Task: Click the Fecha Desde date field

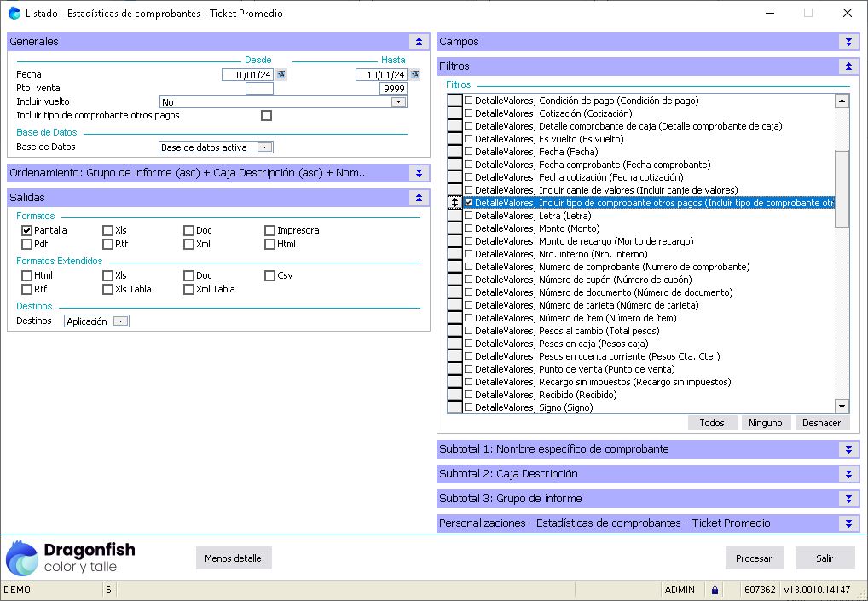Action: [x=247, y=75]
